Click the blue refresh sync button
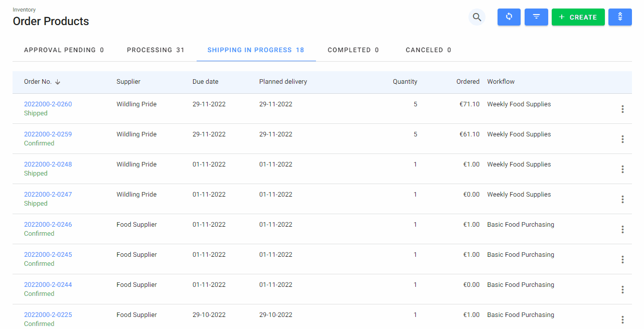Image resolution: width=644 pixels, height=329 pixels. tap(509, 17)
